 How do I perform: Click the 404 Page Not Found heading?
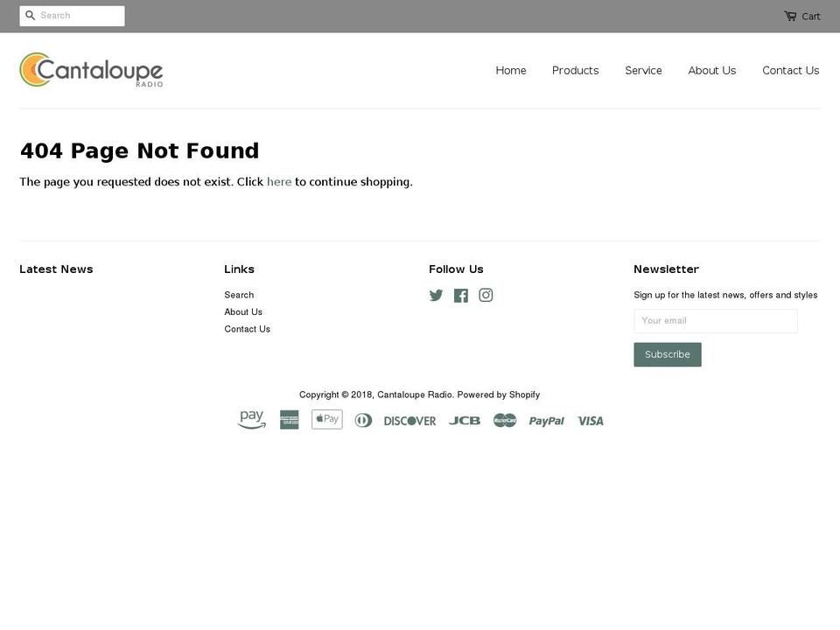point(139,150)
